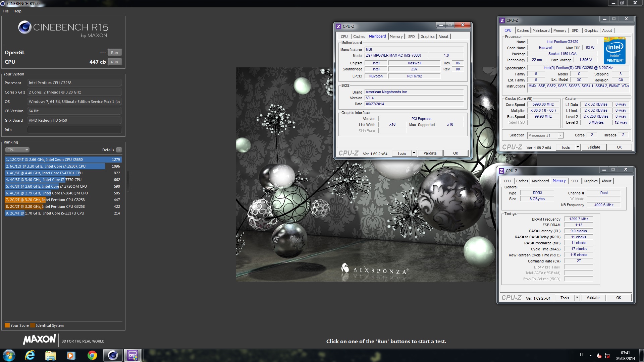Click the Cinebench R15 logo sphere

coord(25,27)
